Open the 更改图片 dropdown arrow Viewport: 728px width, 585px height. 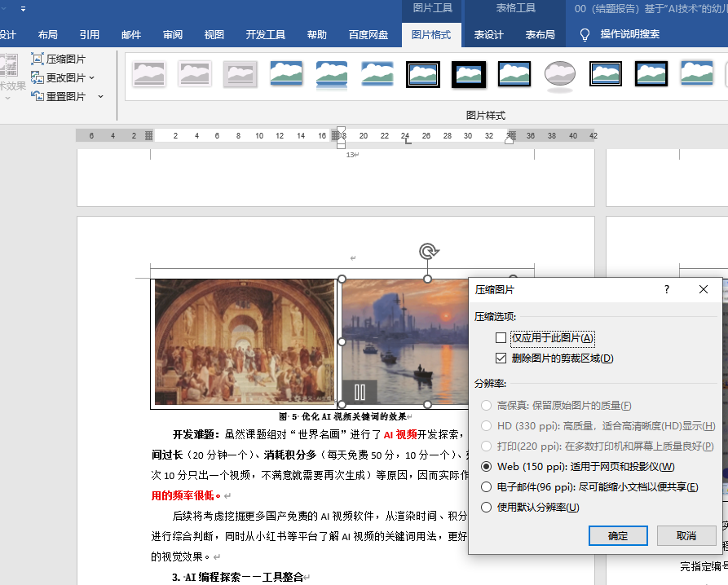(91, 77)
